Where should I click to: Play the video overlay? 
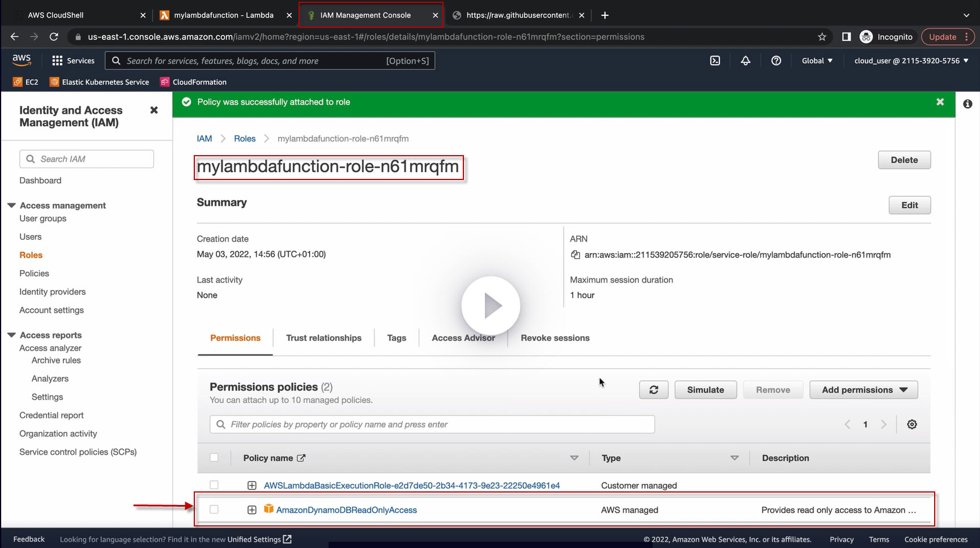point(491,306)
